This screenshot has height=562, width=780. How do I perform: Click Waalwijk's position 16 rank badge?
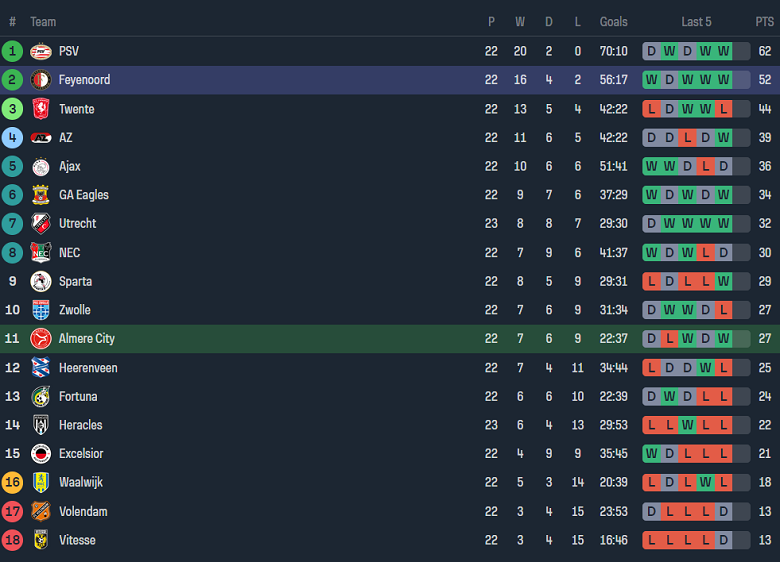coord(12,482)
